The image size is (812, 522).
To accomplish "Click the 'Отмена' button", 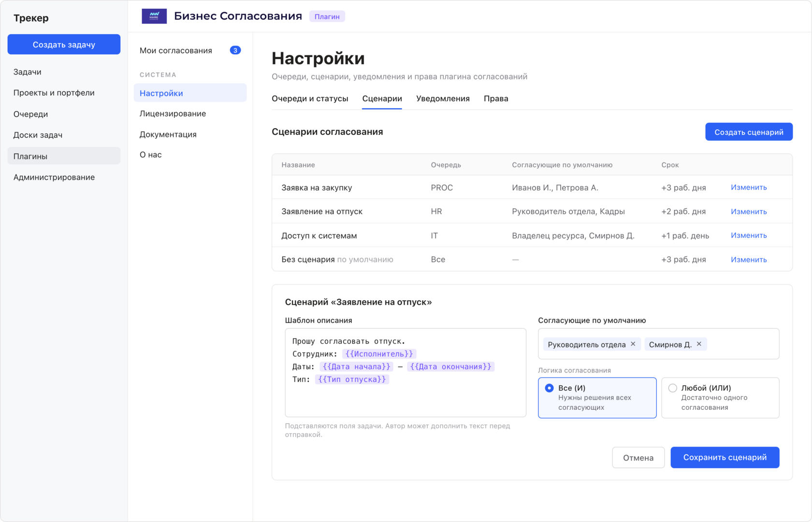I will (x=638, y=457).
